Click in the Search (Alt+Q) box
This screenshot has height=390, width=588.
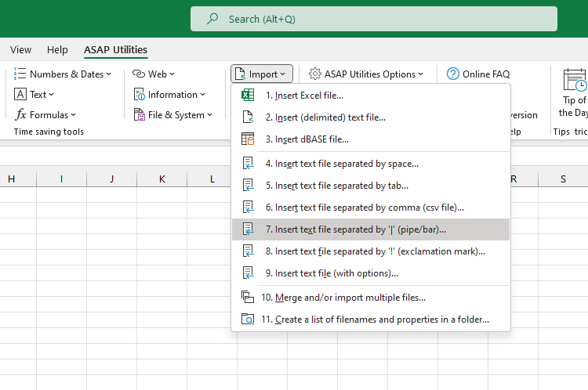(x=373, y=19)
